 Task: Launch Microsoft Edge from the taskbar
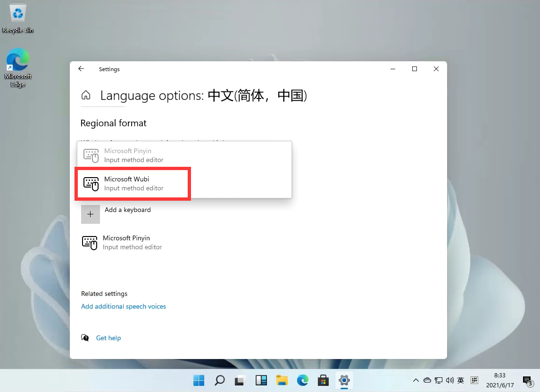click(302, 380)
